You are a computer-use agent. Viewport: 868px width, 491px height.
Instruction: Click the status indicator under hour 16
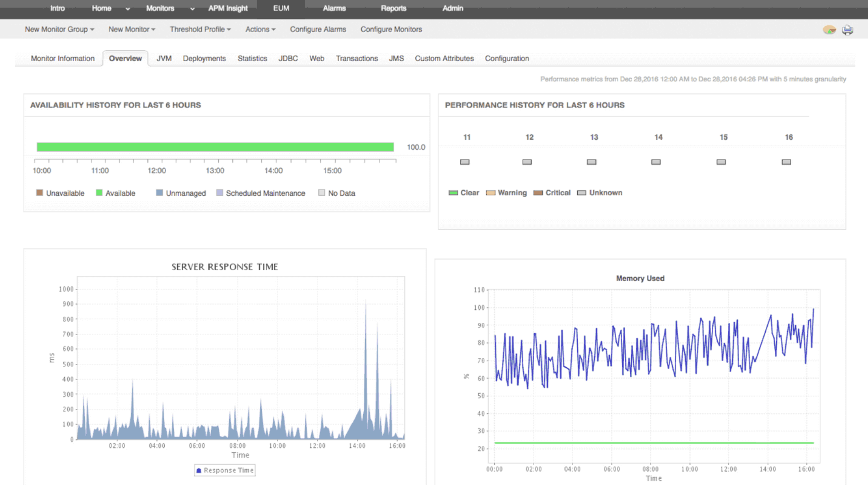(x=786, y=162)
